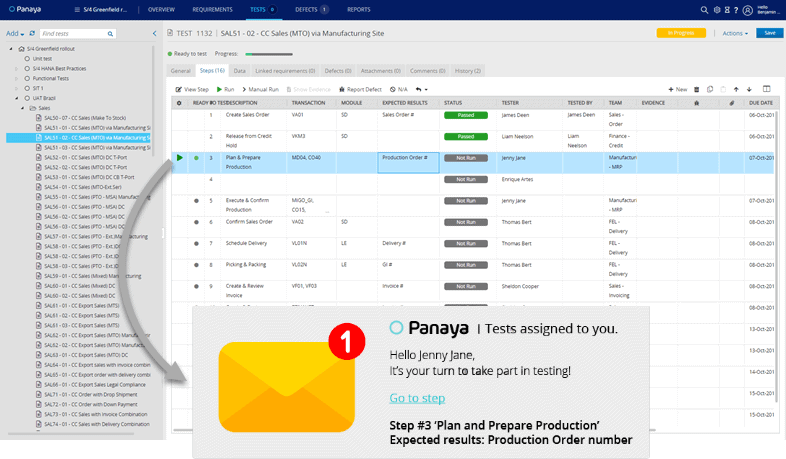Click the Panaya logo in the top bar
The image size is (786, 459).
25,9
